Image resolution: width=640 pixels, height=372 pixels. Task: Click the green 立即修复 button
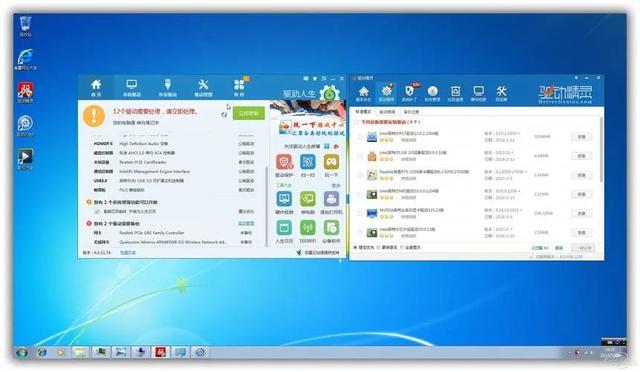249,113
